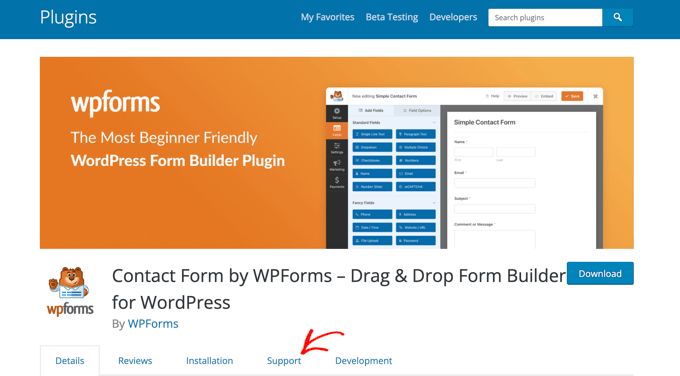Click the 'Contact Form by WPForms' plugin title
This screenshot has height=376, width=680.
(339, 289)
